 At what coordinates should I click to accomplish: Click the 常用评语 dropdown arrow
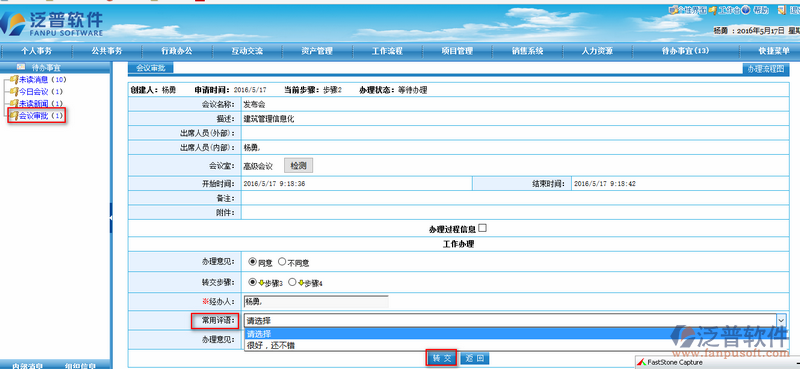(x=781, y=321)
